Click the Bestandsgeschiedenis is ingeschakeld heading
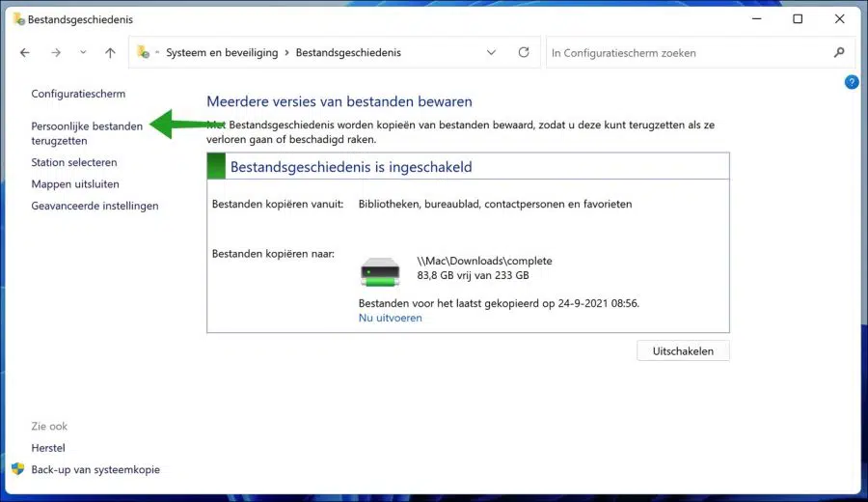Viewport: 868px width, 502px height. 351,167
